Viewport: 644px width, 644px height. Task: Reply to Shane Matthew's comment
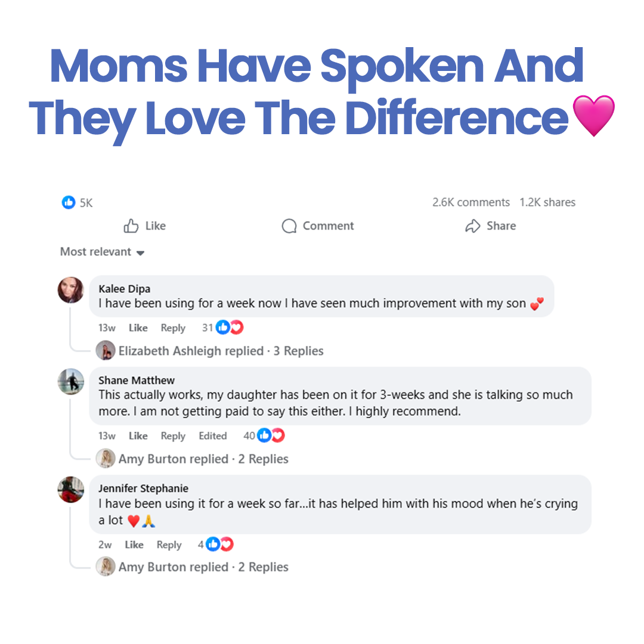[173, 436]
